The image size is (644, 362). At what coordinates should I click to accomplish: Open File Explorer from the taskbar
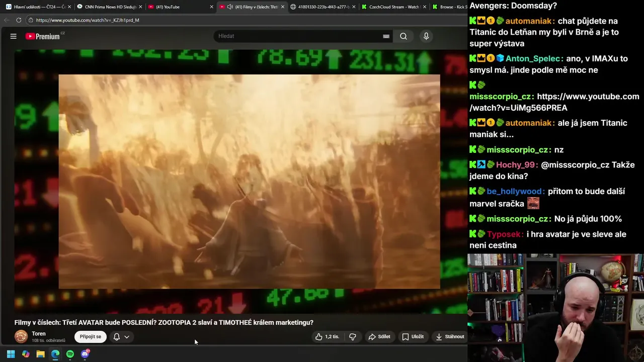coord(40,354)
